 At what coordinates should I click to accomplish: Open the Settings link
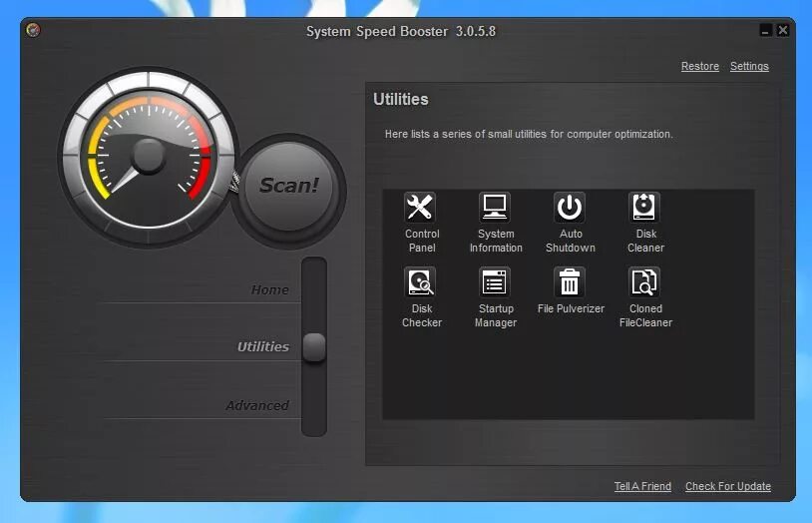coord(749,66)
